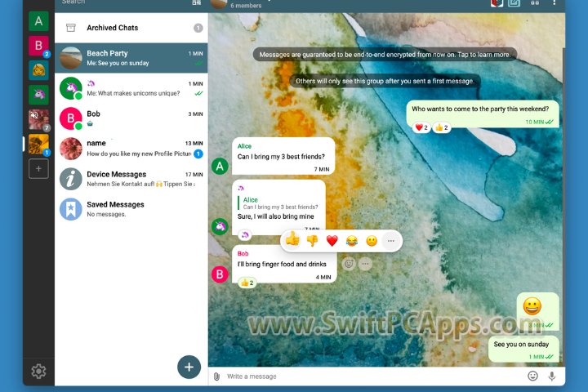
Task: Open the chat with Bob
Action: 131,118
